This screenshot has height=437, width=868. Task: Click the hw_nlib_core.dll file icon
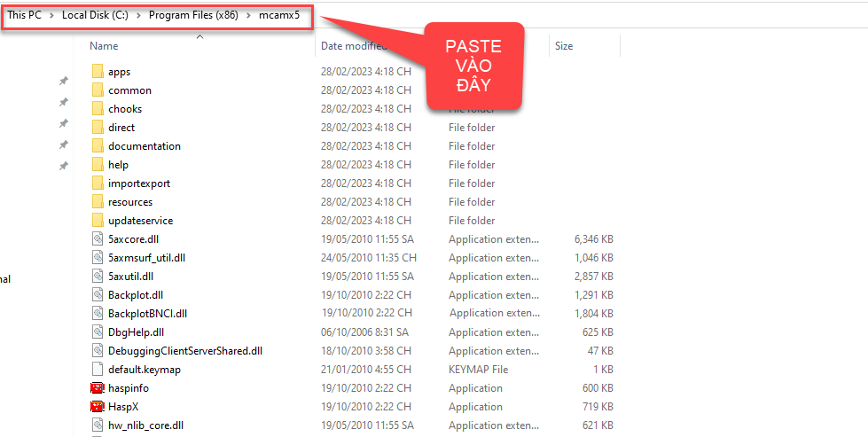pos(98,425)
